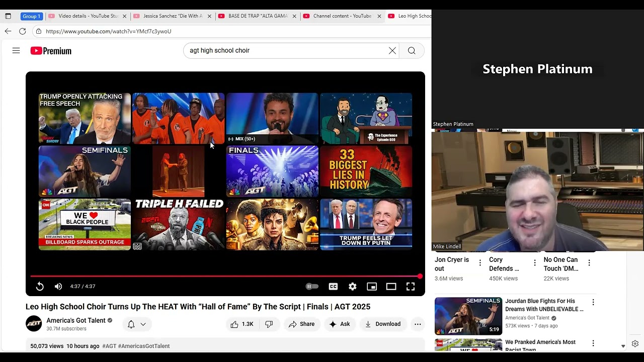Open The Experience Episode cartoon suggestion
The width and height of the screenshot is (644, 362).
coord(366,118)
